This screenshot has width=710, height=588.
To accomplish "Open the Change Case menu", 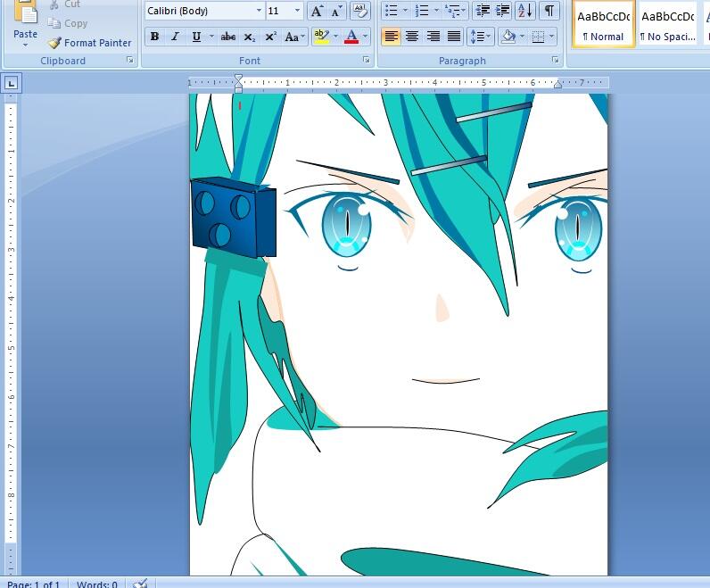I will tap(294, 37).
